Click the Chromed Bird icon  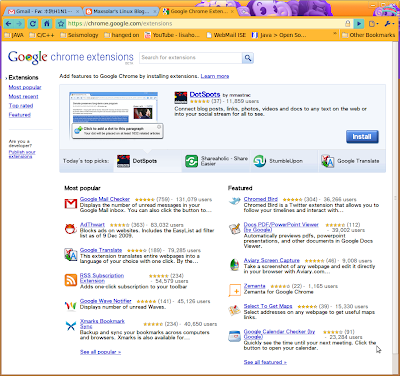pos(234,201)
